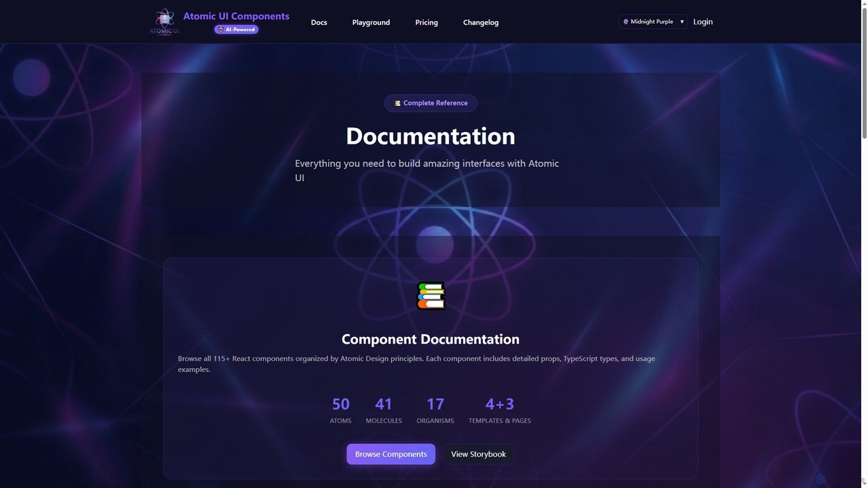View the Changelog page
Viewport: 868px width, 488px height.
click(x=481, y=22)
